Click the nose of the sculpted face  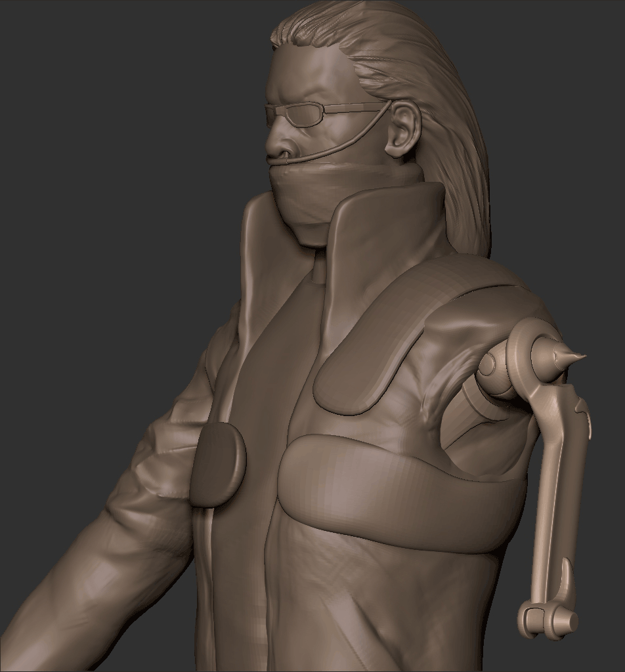(x=276, y=141)
